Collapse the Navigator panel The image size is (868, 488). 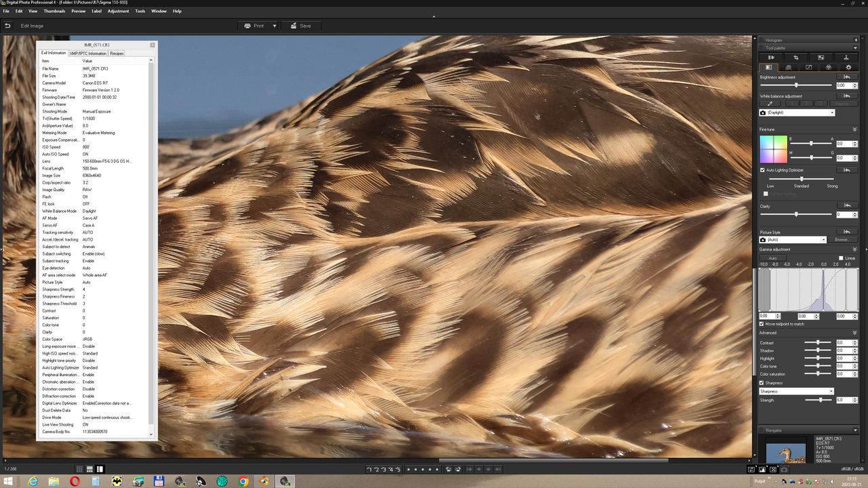click(855, 430)
